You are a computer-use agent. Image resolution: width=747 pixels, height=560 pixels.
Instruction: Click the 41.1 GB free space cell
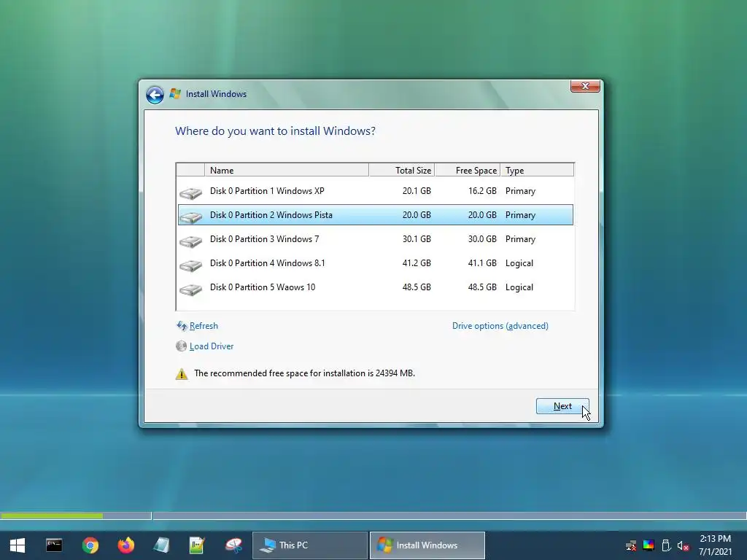(x=482, y=262)
